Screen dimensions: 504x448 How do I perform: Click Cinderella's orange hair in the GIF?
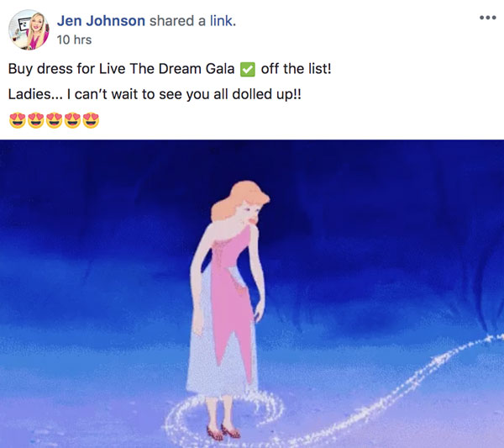tap(239, 199)
